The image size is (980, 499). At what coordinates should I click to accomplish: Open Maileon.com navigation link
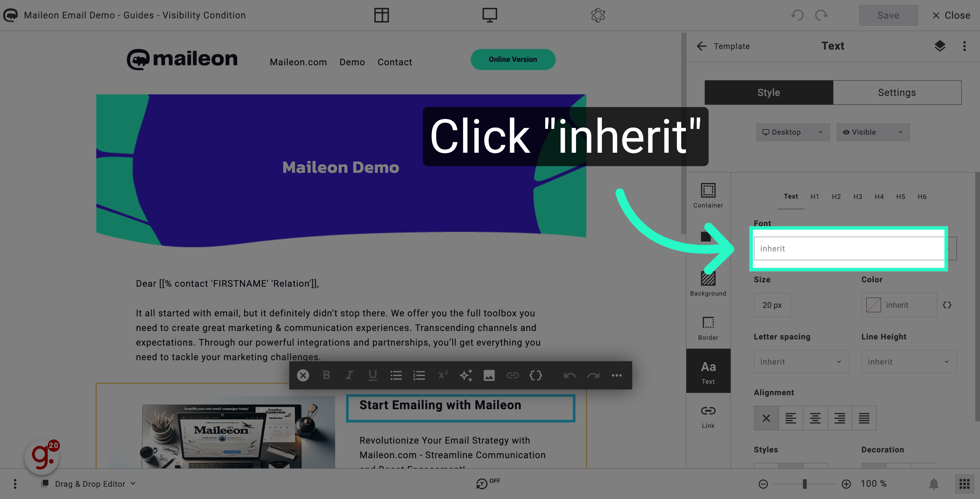pos(298,62)
